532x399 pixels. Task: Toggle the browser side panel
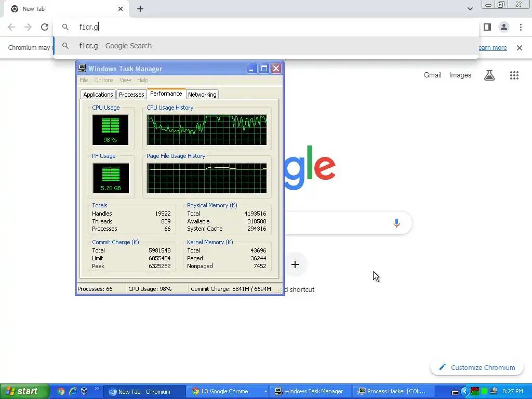pos(487,27)
